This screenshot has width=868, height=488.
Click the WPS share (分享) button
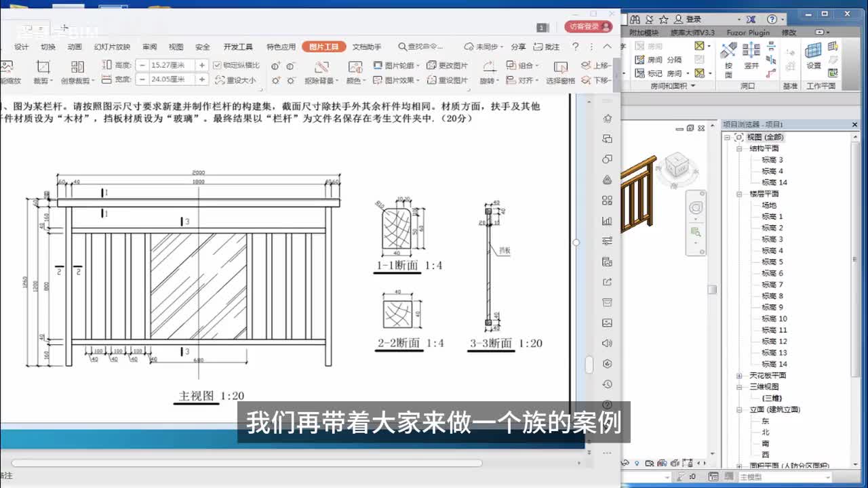coord(518,47)
